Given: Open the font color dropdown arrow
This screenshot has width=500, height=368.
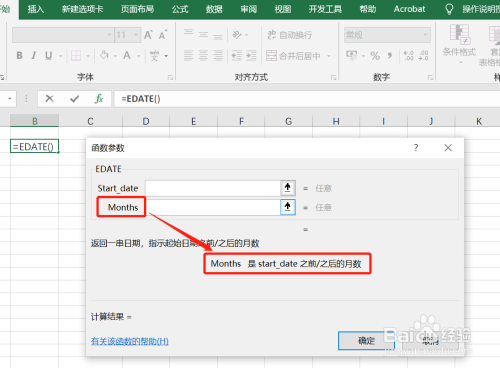Looking at the screenshot, I should [x=138, y=56].
